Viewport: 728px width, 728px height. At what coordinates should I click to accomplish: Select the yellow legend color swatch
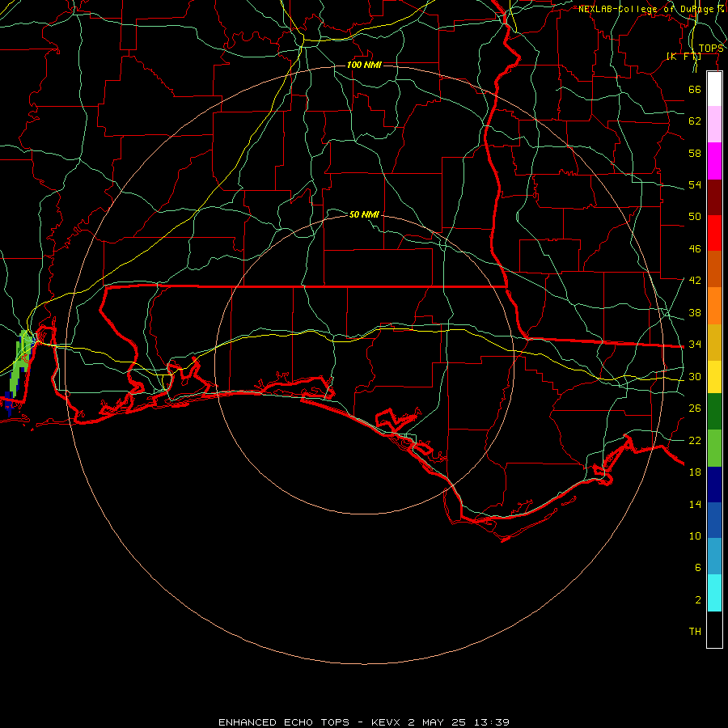(x=714, y=376)
